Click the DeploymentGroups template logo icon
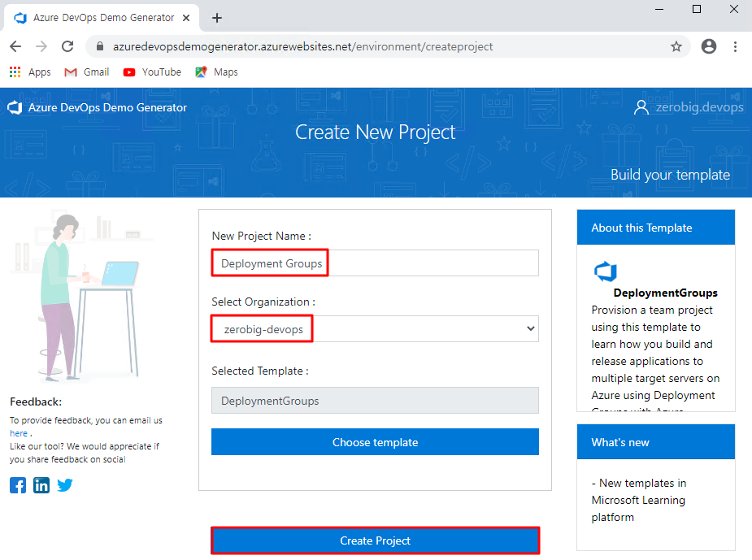The image size is (752, 560). 605,271
